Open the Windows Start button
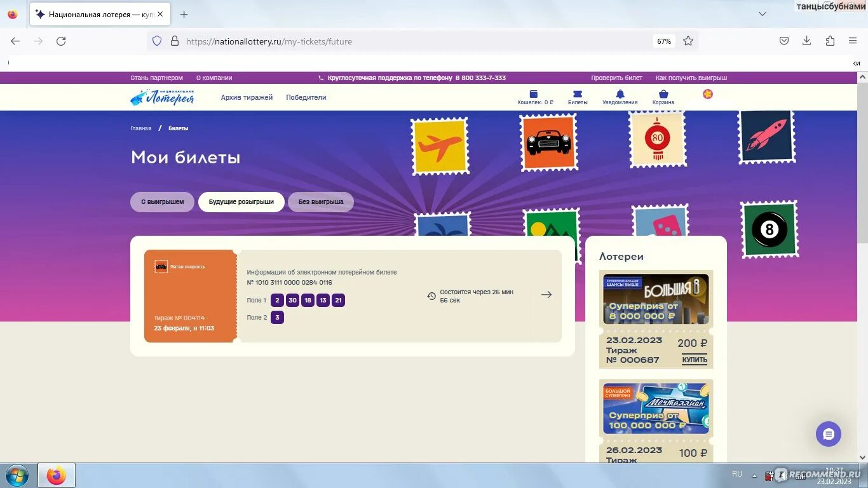 [17, 475]
